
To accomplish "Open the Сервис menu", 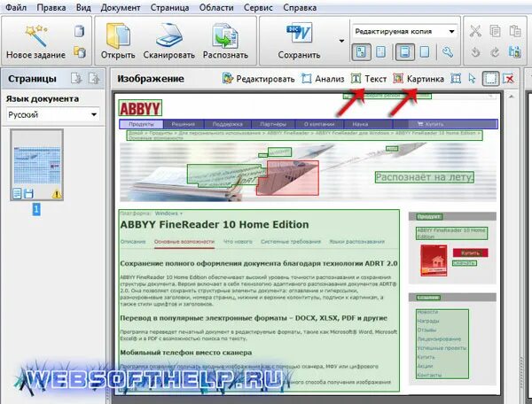I will (258, 7).
